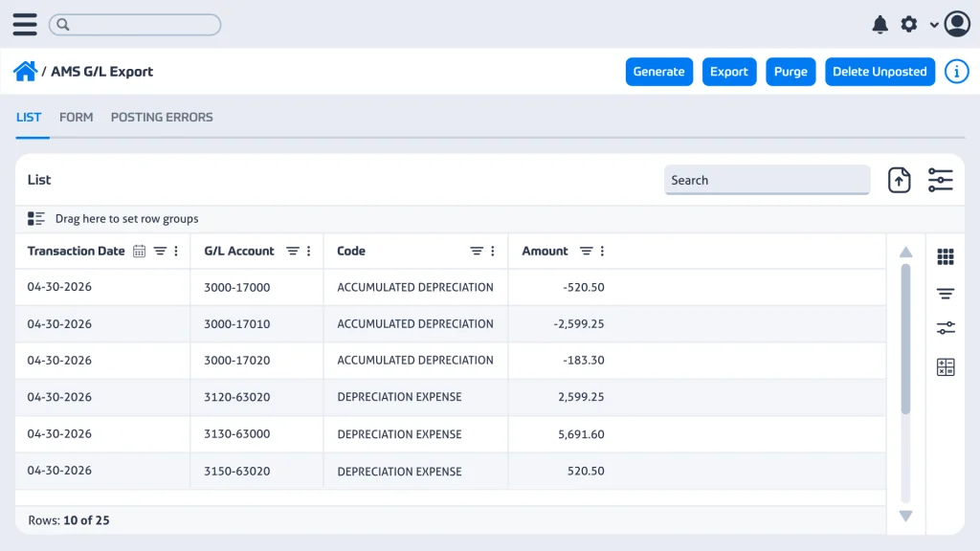Open Code column menu dots
Viewport: 980px width, 551px height.
coord(493,252)
